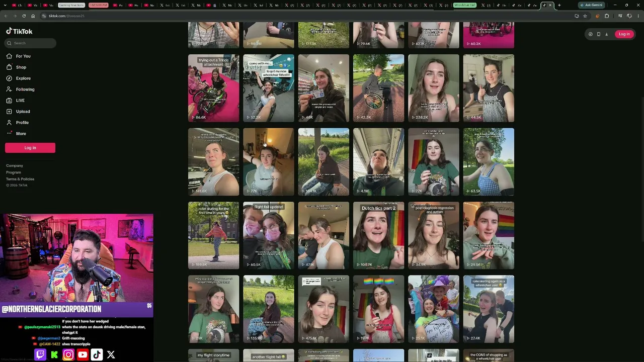This screenshot has height=362, width=644.
Task: Open the 'post-diagnosis regression and autism' video
Action: (x=434, y=235)
